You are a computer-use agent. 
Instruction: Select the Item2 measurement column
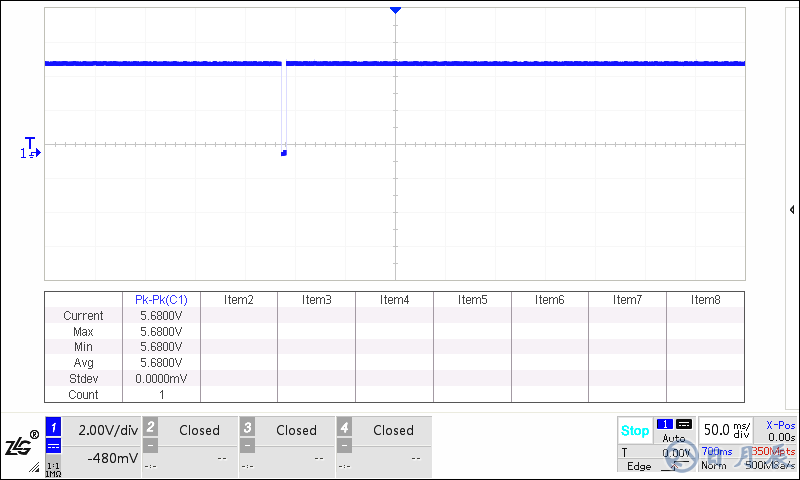pyautogui.click(x=238, y=300)
